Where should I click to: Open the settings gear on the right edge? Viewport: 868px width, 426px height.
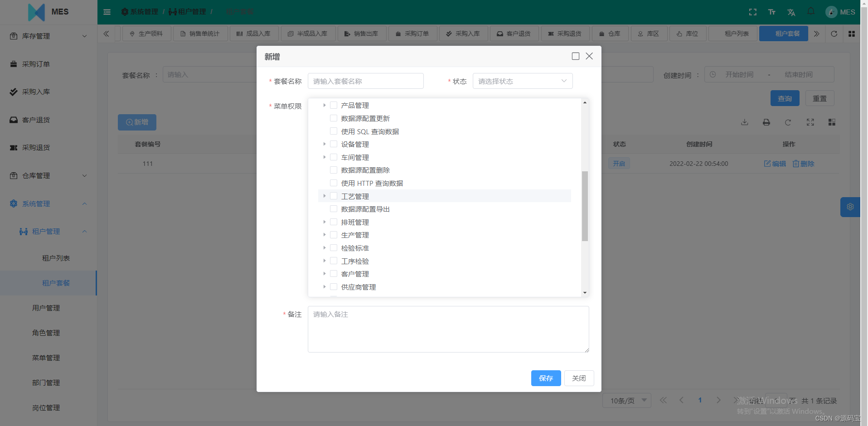850,207
